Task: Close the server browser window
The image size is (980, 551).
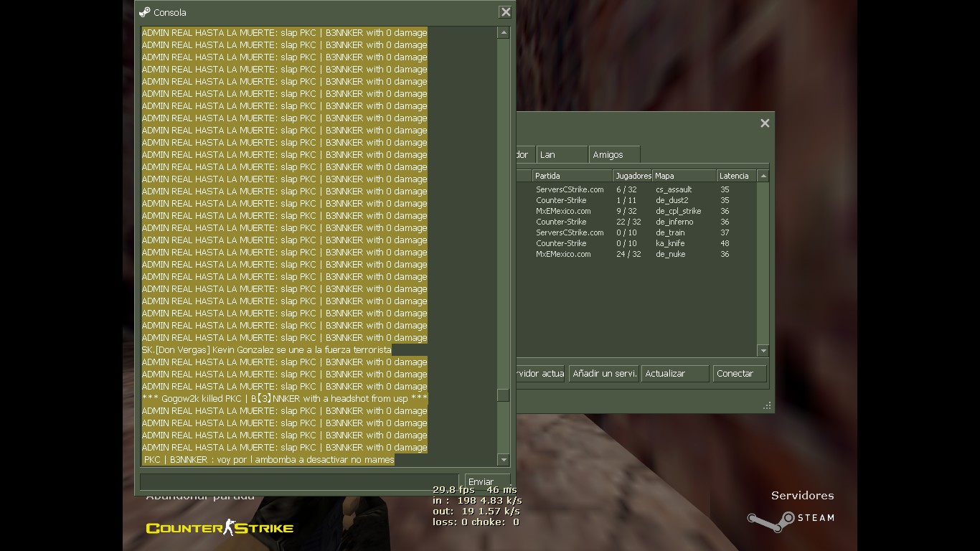Action: click(765, 123)
